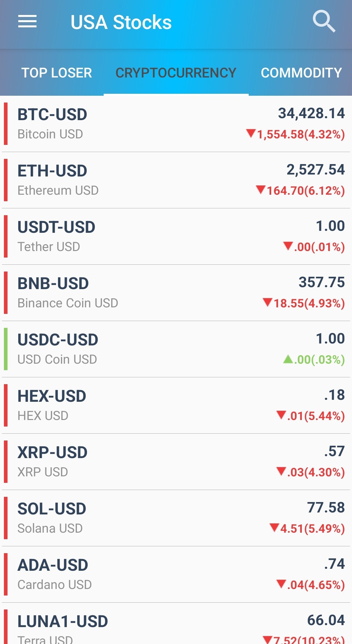This screenshot has width=352, height=644.
Task: Click the green up arrow on USDC-USD
Action: coord(288,359)
